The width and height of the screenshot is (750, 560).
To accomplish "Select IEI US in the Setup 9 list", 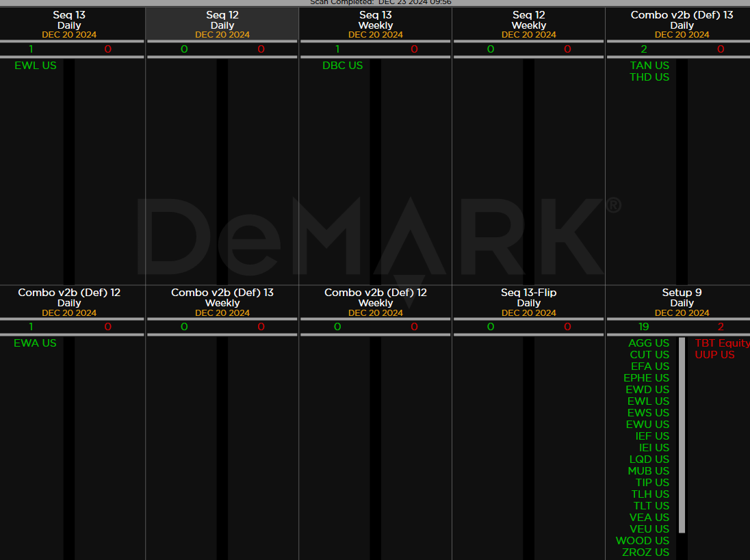I will point(654,448).
